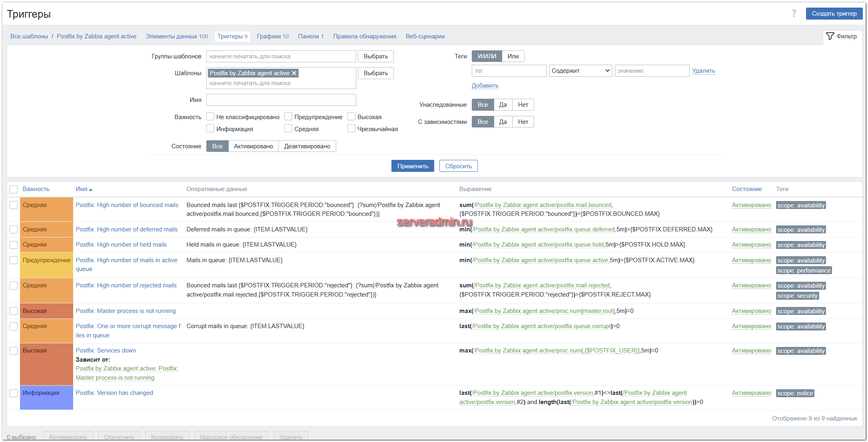Click the Name column sort arrow

pos(91,189)
